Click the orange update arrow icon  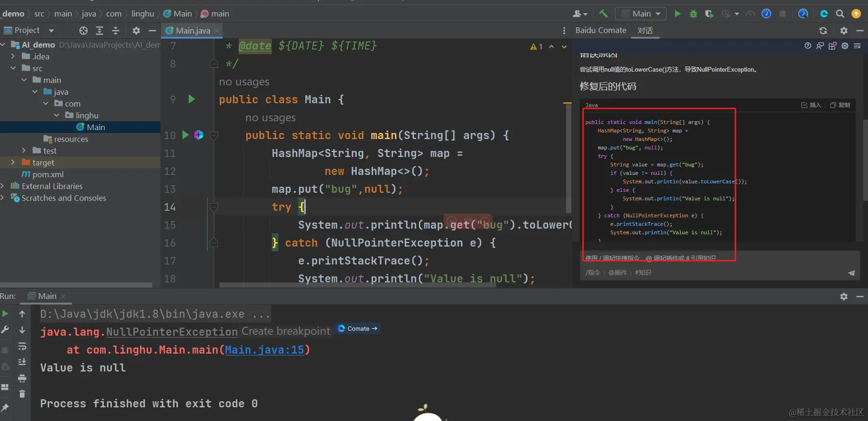[x=856, y=14]
